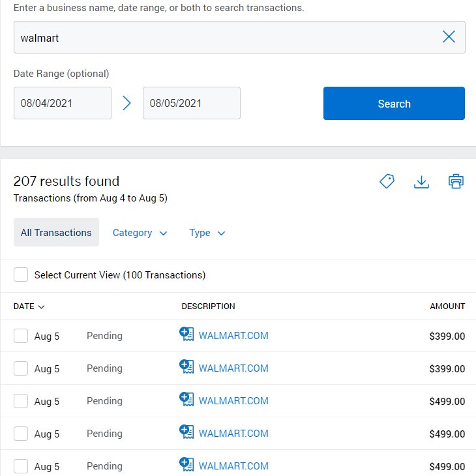
Task: Open receipt icon on second $399.00 row
Action: [x=186, y=366]
